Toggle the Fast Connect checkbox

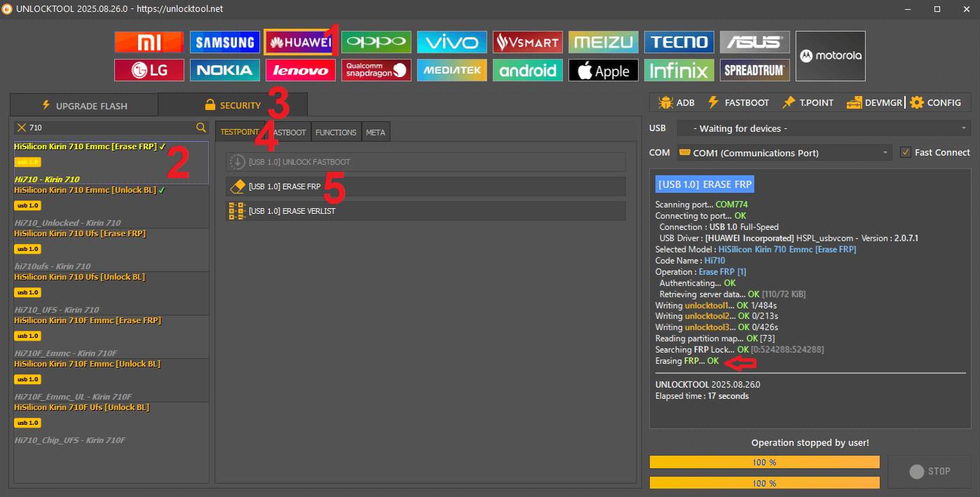click(906, 152)
